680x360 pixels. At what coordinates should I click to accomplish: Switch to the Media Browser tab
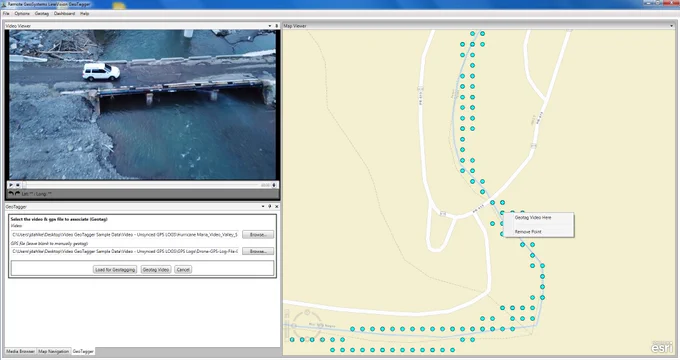20,351
